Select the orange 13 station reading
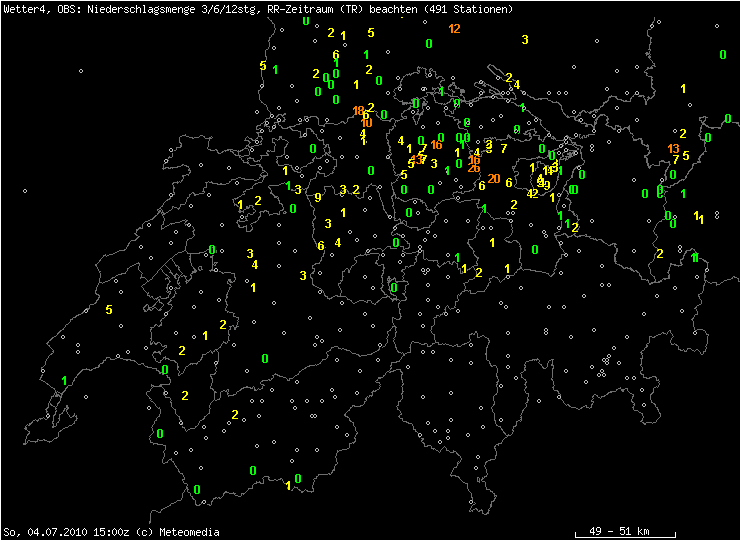The width and height of the screenshot is (740, 540). (x=674, y=149)
